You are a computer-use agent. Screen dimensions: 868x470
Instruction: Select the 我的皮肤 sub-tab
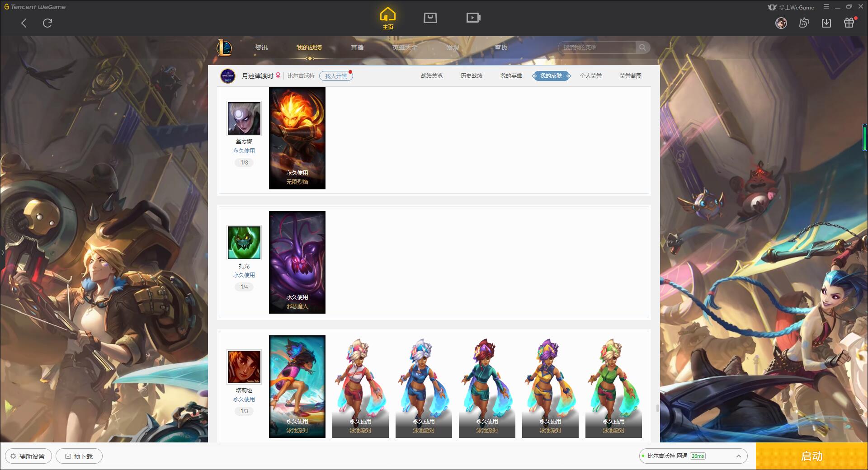[551, 76]
